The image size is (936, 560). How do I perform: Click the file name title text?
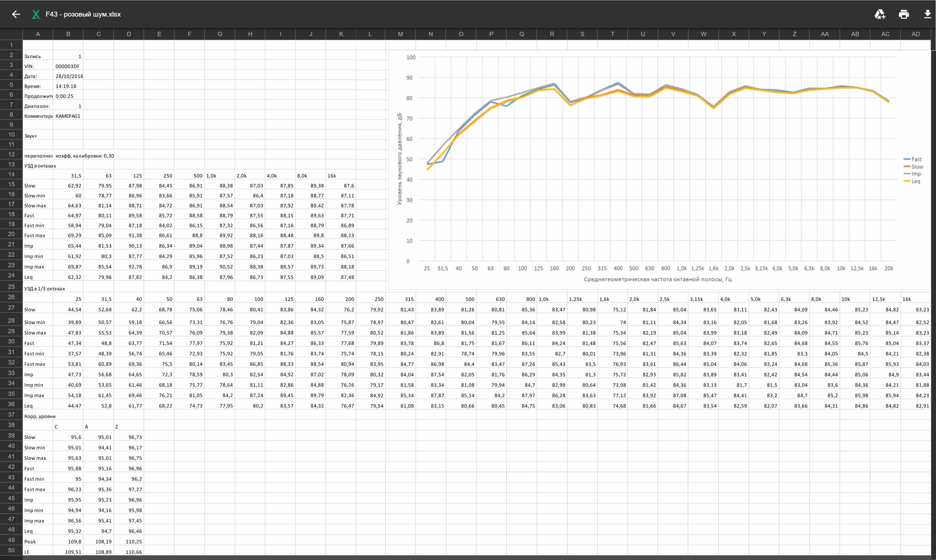pos(83,14)
